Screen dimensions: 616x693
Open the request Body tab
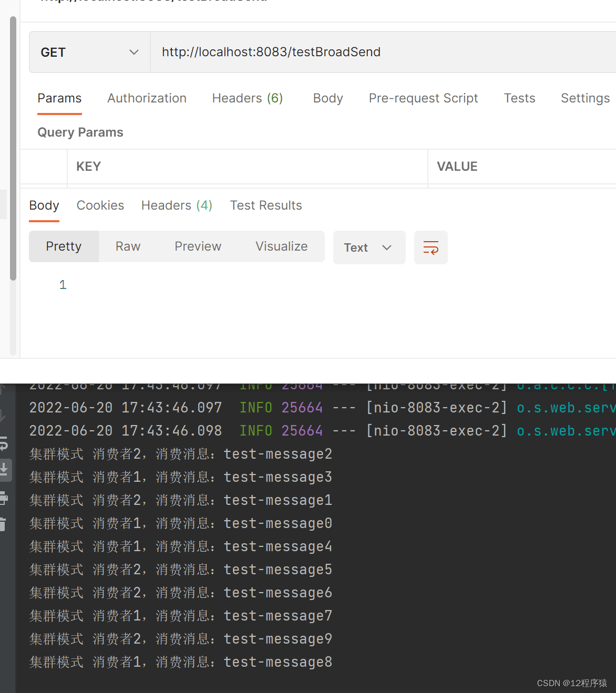click(328, 98)
